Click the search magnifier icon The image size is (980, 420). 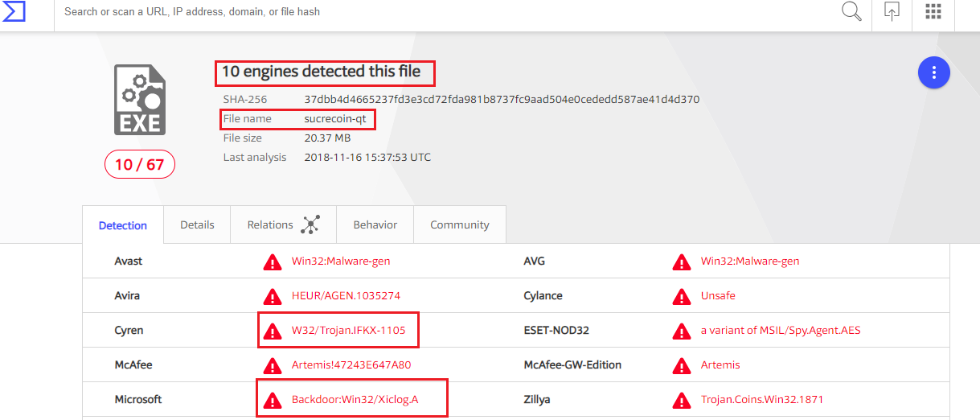pyautogui.click(x=851, y=11)
